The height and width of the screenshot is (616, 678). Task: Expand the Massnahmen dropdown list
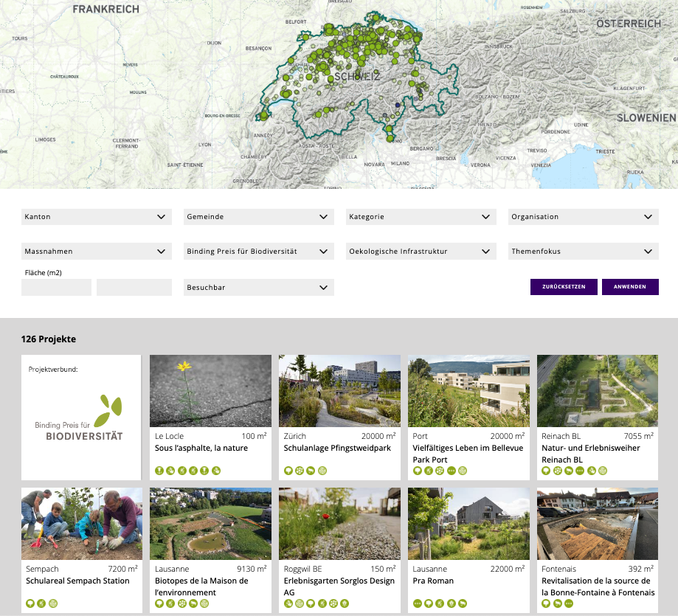(x=96, y=252)
